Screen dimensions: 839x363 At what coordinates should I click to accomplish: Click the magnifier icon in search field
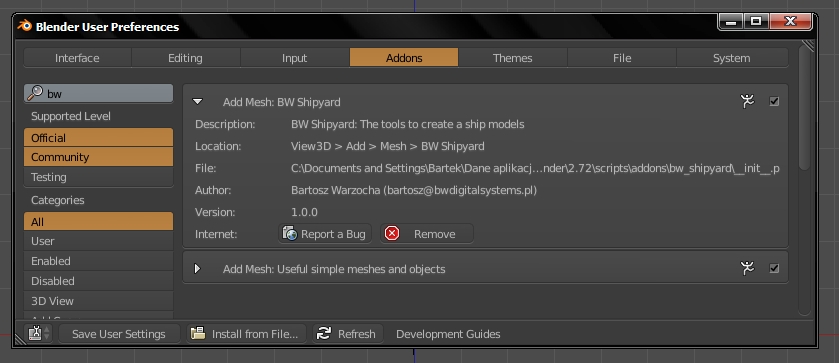click(35, 93)
